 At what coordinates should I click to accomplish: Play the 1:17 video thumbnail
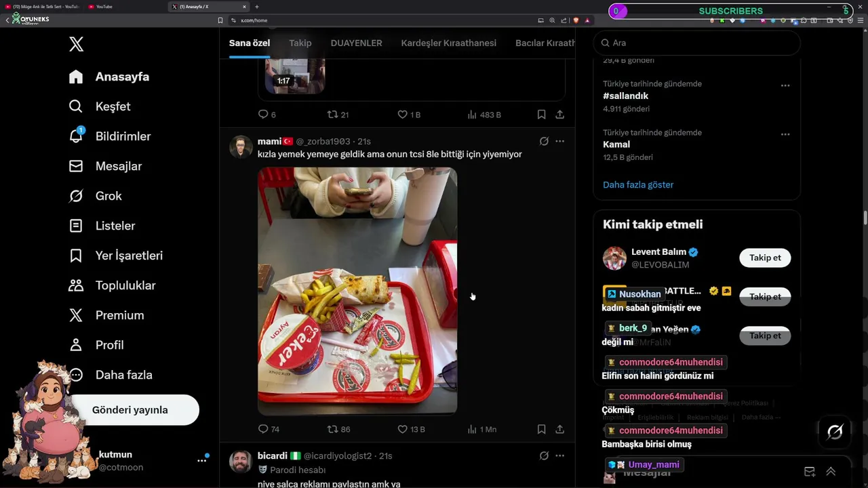tap(295, 77)
